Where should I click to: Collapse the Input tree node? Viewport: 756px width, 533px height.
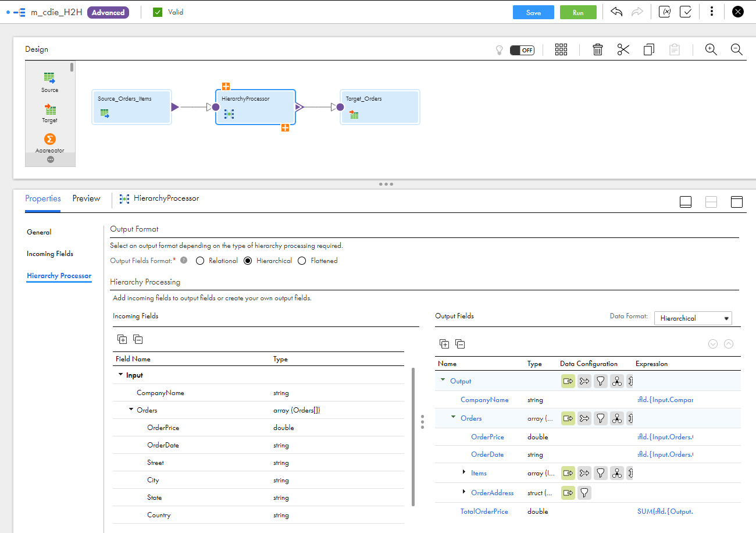tap(120, 375)
